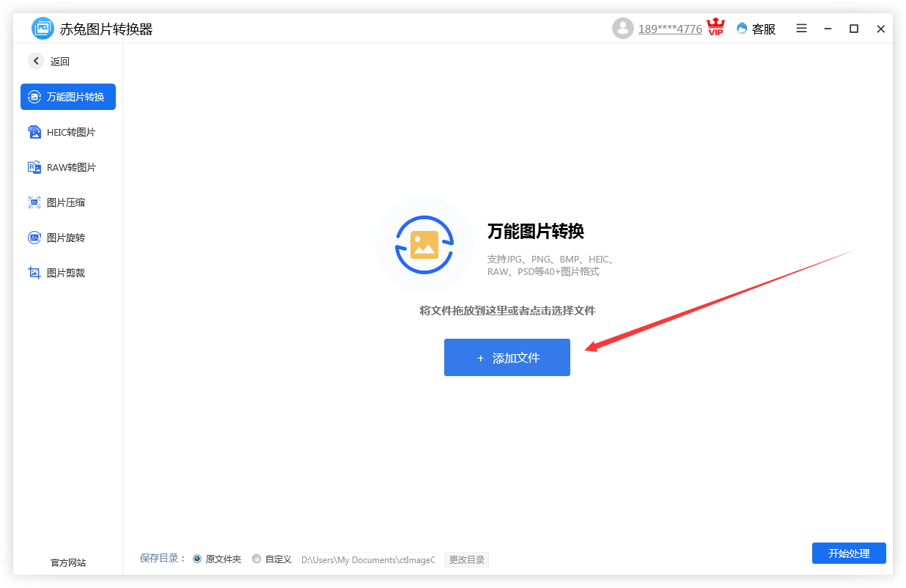Switch to 图片旋转 tool
This screenshot has height=588, width=906.
point(68,238)
